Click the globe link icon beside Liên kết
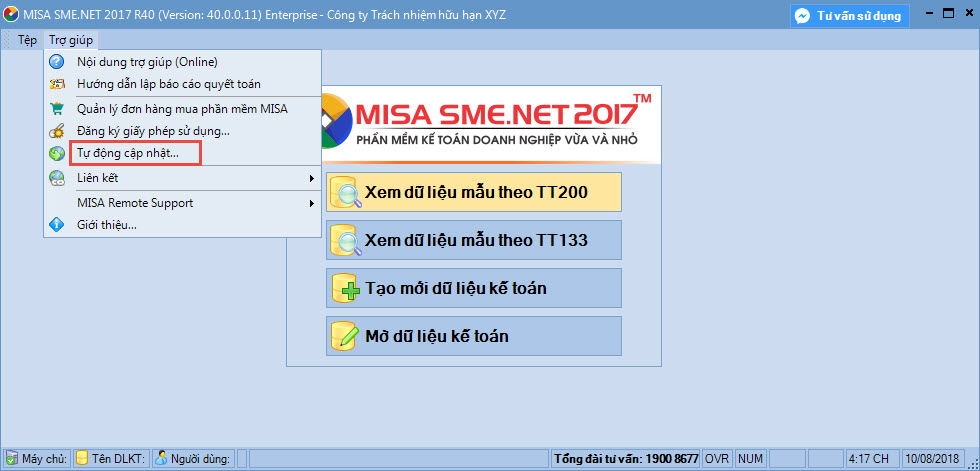 point(57,178)
